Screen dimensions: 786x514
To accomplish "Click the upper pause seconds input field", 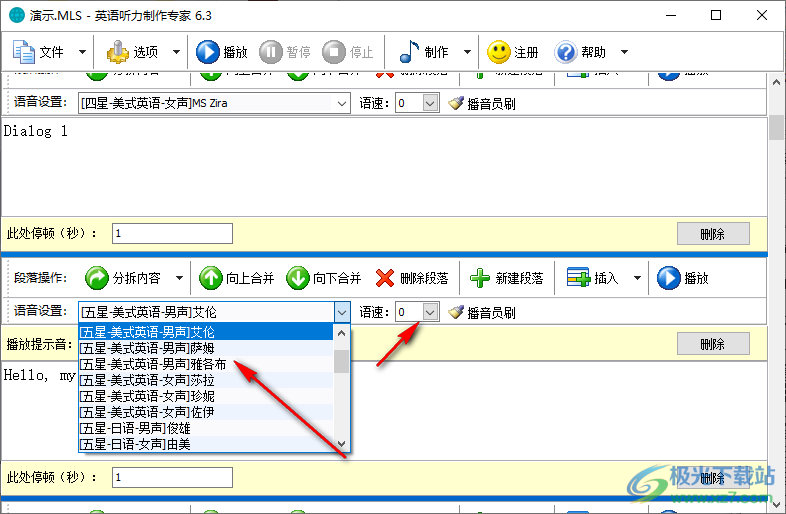I will (x=172, y=233).
